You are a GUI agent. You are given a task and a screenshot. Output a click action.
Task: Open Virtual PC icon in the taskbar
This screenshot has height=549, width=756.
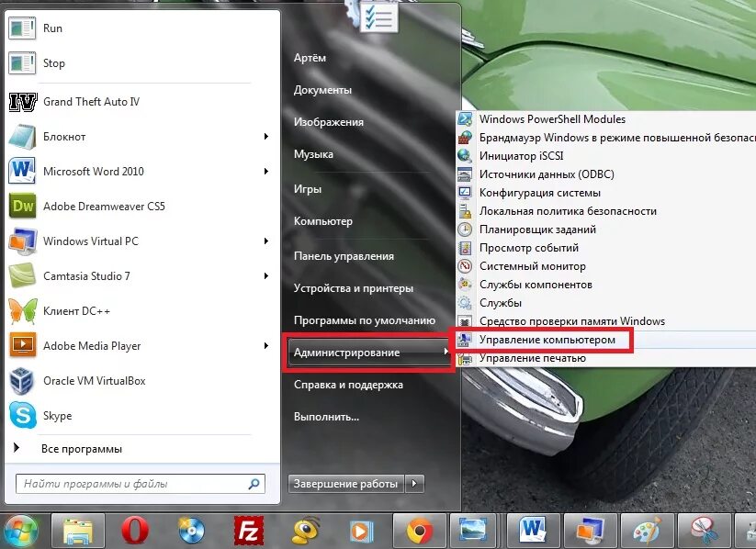point(590,532)
